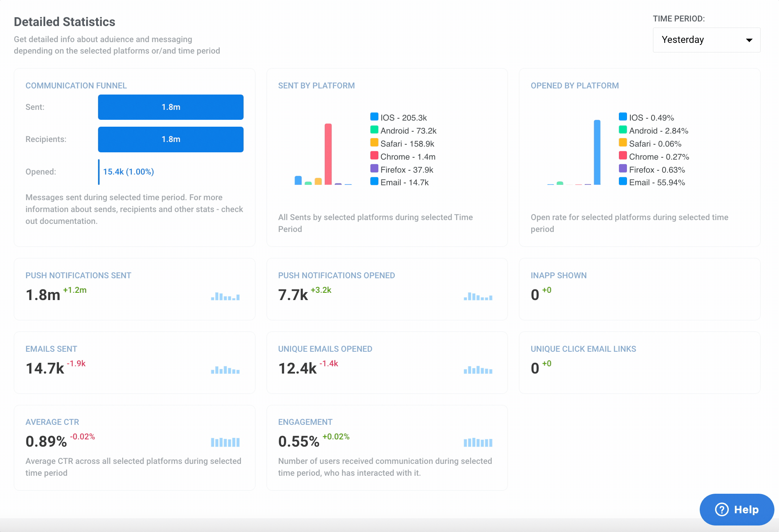Click the dropdown arrow next to Yesterday
The width and height of the screenshot is (779, 532).
pyautogui.click(x=749, y=40)
